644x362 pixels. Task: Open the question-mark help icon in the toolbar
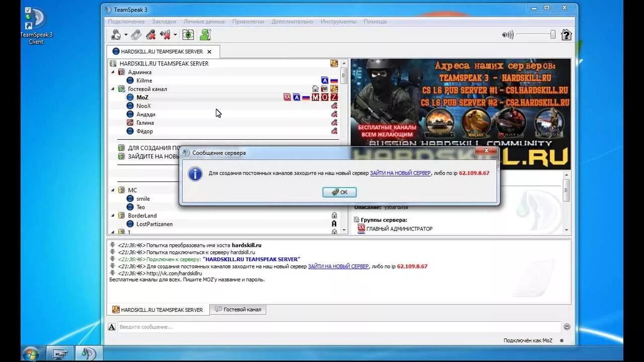click(x=567, y=35)
